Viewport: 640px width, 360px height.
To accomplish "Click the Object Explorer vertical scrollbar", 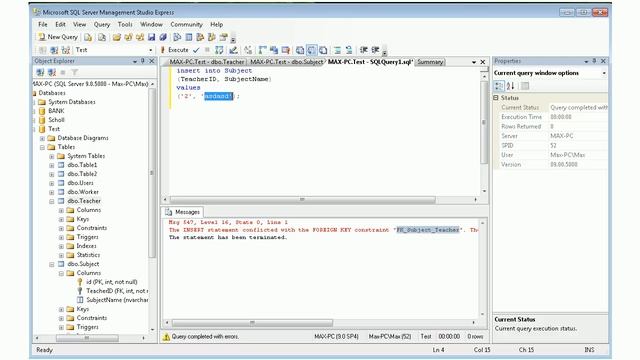I will pos(152,173).
